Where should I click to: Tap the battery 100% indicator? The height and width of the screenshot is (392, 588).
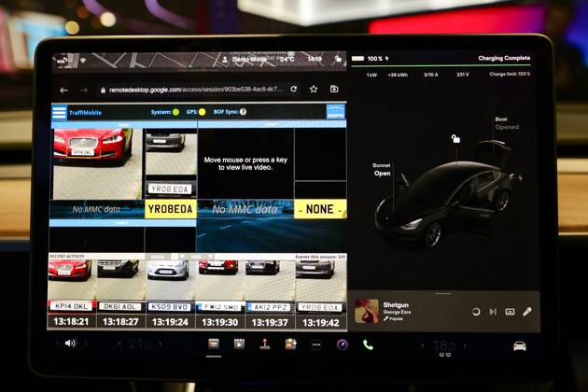pos(371,59)
